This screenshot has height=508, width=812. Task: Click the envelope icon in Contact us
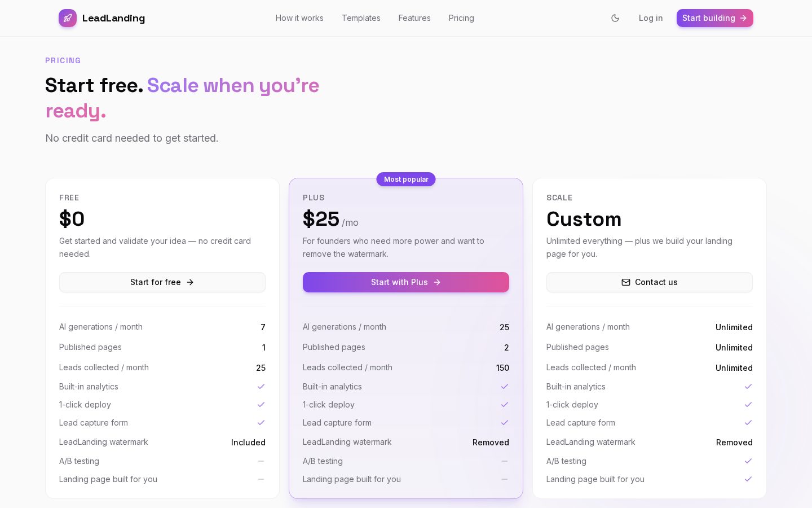point(626,282)
